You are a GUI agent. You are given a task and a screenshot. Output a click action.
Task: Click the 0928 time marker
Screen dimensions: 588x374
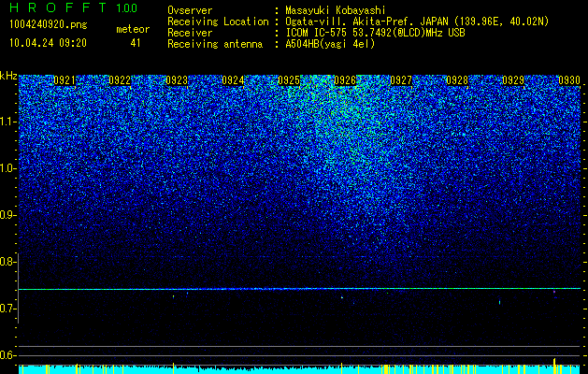click(457, 80)
